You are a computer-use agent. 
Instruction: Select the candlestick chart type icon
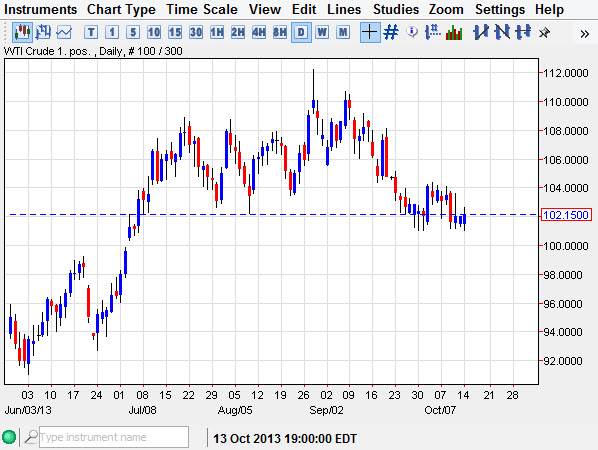22,32
